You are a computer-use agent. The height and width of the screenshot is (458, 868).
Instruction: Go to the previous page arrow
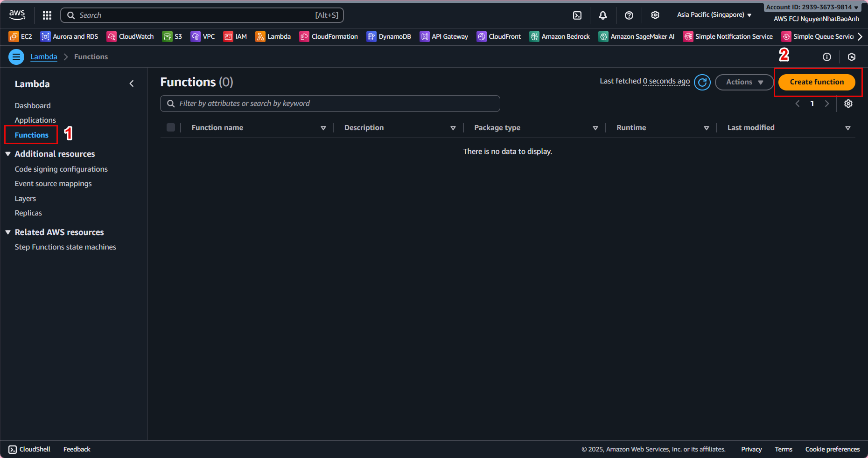(798, 104)
